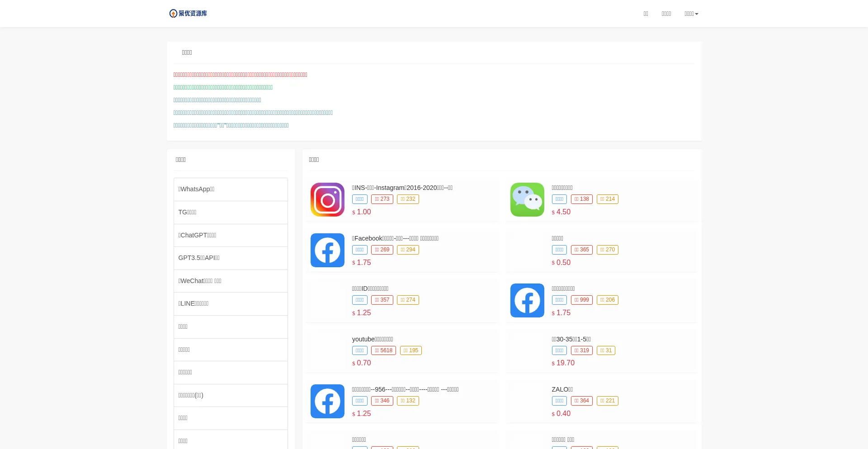Click the blue tag on the Instagram item
The width and height of the screenshot is (868, 449).
[x=360, y=199]
